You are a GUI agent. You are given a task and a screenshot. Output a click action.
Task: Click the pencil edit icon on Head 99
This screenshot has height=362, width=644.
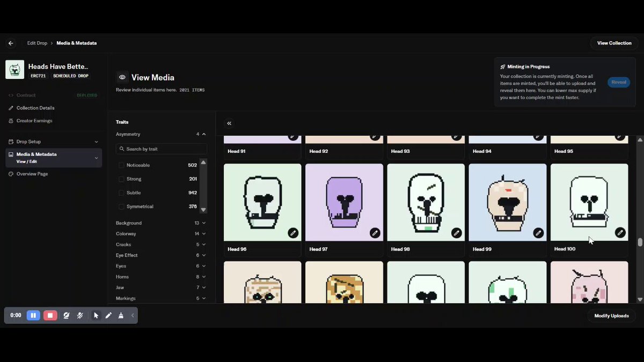(x=538, y=233)
